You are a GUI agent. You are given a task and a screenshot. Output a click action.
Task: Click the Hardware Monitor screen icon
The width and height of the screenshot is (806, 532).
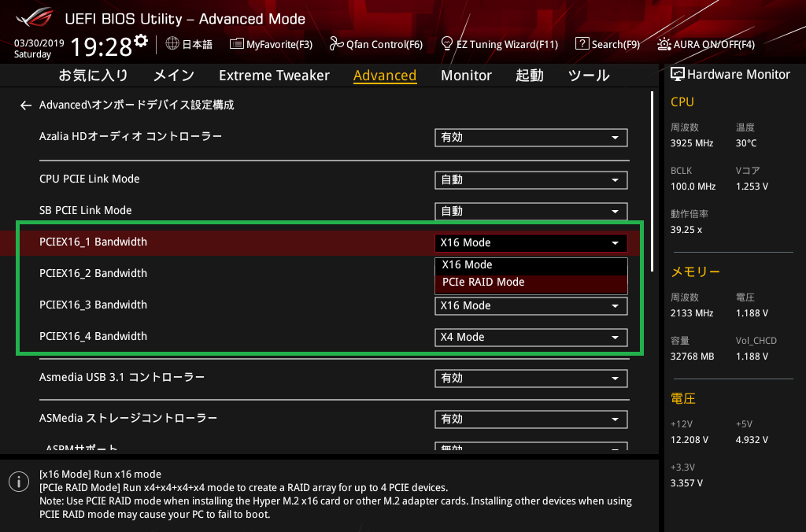[x=678, y=75]
